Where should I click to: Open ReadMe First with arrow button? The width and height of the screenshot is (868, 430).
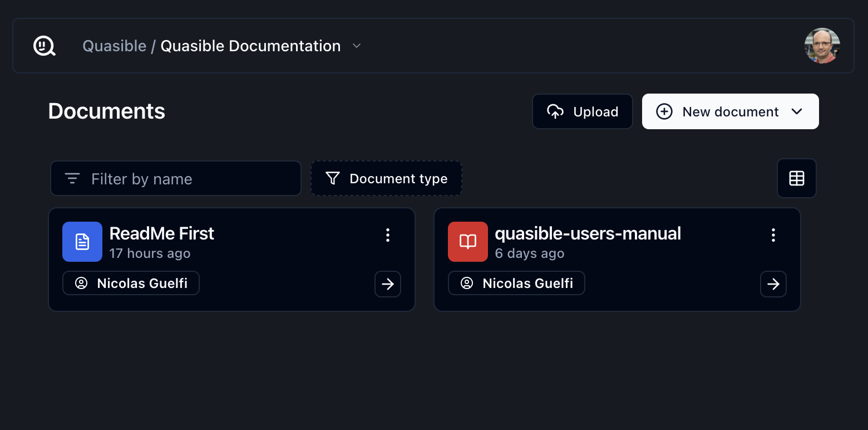388,284
